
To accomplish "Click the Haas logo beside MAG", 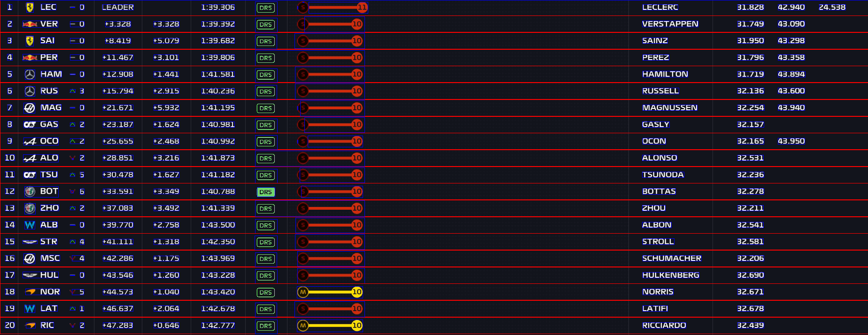I will [x=30, y=108].
